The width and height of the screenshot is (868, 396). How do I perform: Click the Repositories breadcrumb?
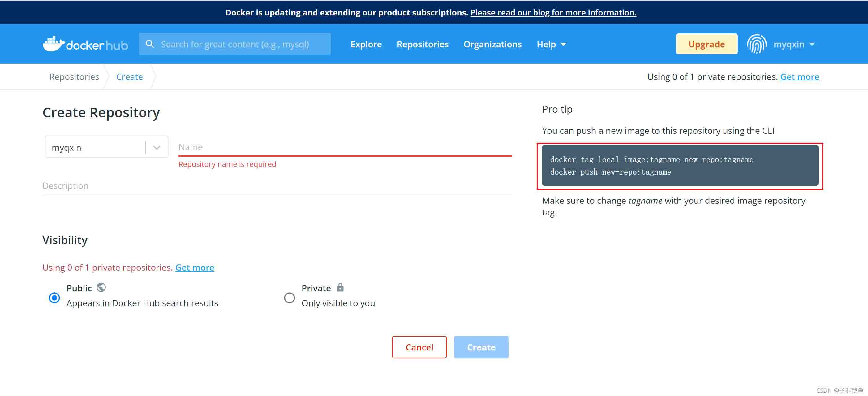(74, 76)
